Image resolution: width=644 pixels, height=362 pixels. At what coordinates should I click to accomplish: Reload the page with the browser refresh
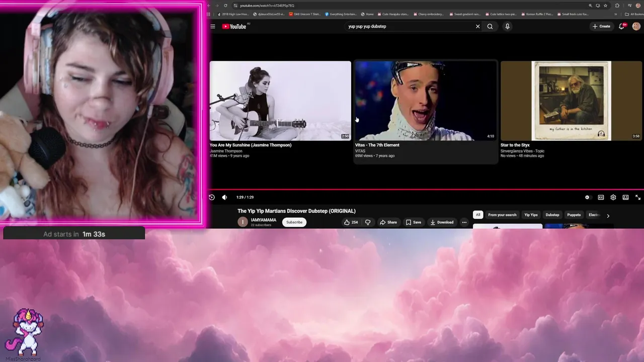click(225, 6)
